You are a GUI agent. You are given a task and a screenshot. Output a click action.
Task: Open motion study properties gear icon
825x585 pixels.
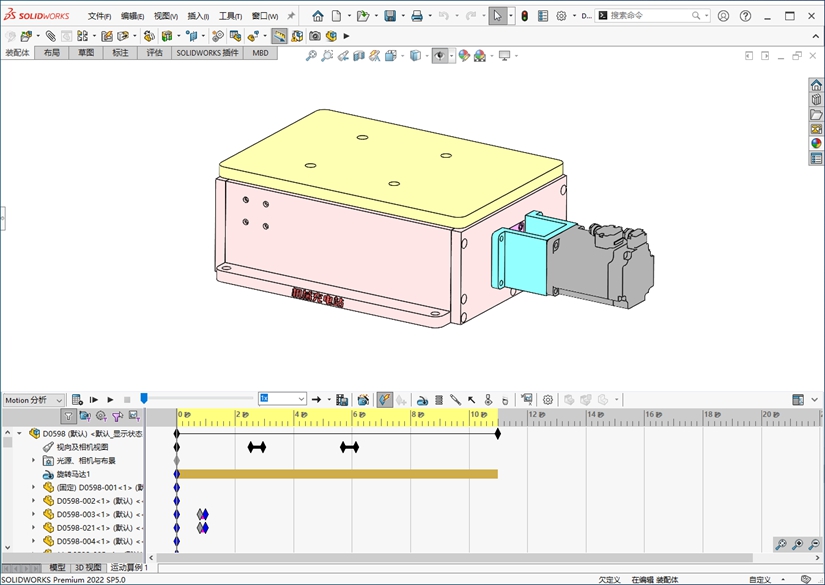[x=547, y=400]
